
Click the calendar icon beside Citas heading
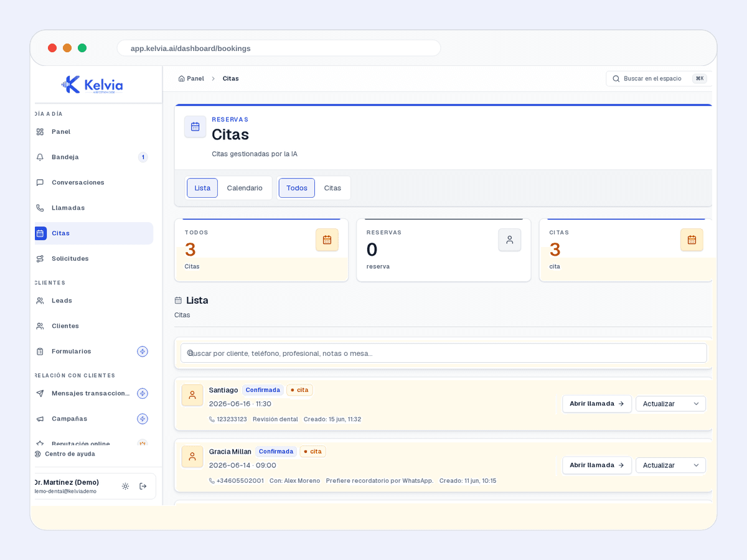click(x=195, y=126)
